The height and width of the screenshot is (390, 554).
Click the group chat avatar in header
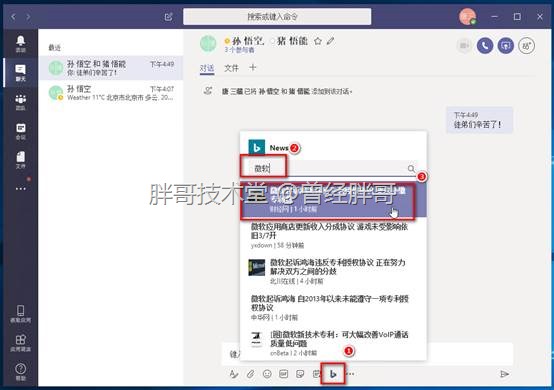click(208, 43)
